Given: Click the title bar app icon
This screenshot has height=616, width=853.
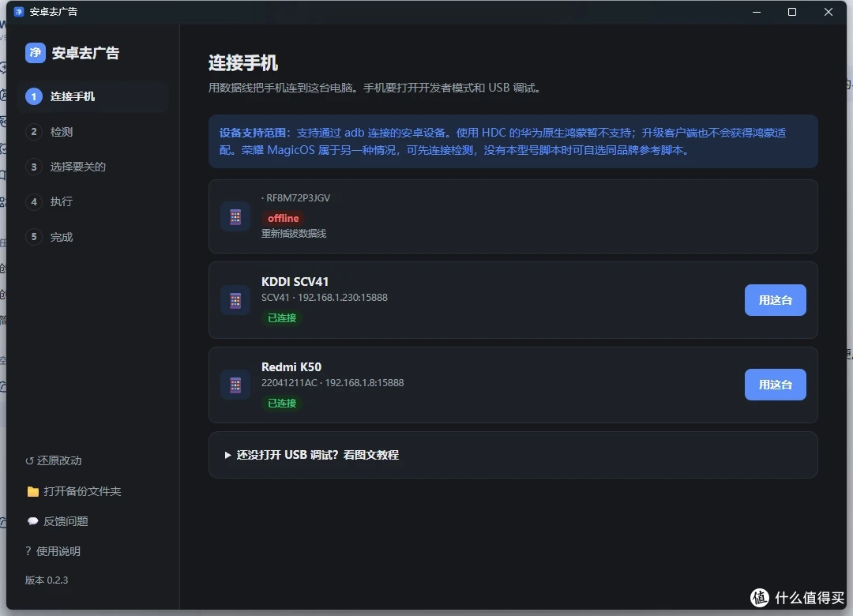Looking at the screenshot, I should click(x=18, y=11).
